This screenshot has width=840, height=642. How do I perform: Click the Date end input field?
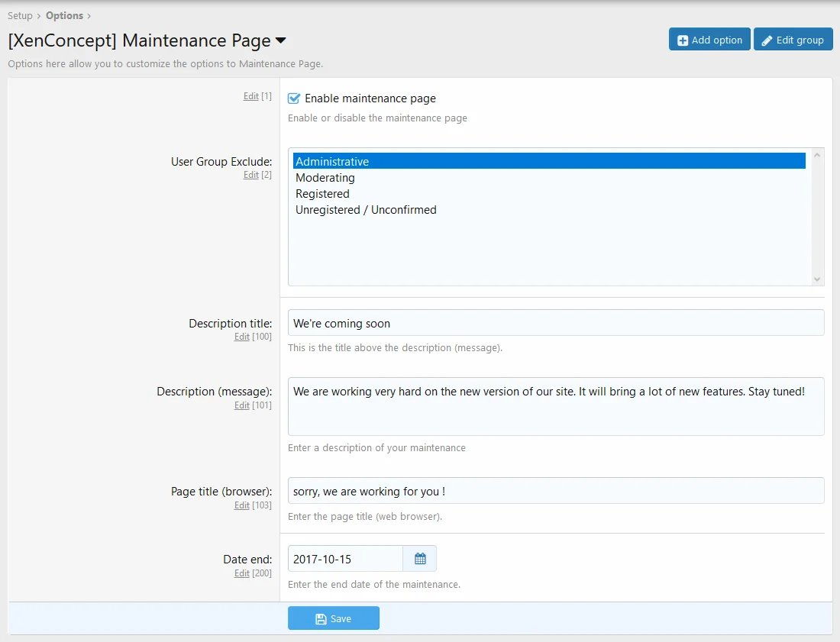click(x=345, y=559)
